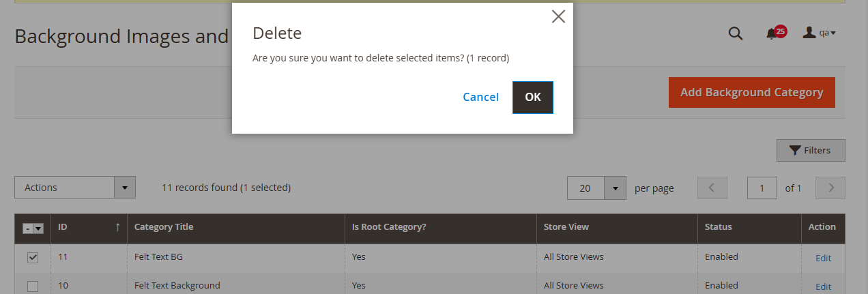The image size is (868, 294).
Task: Open the qa user account menu
Action: point(820,33)
